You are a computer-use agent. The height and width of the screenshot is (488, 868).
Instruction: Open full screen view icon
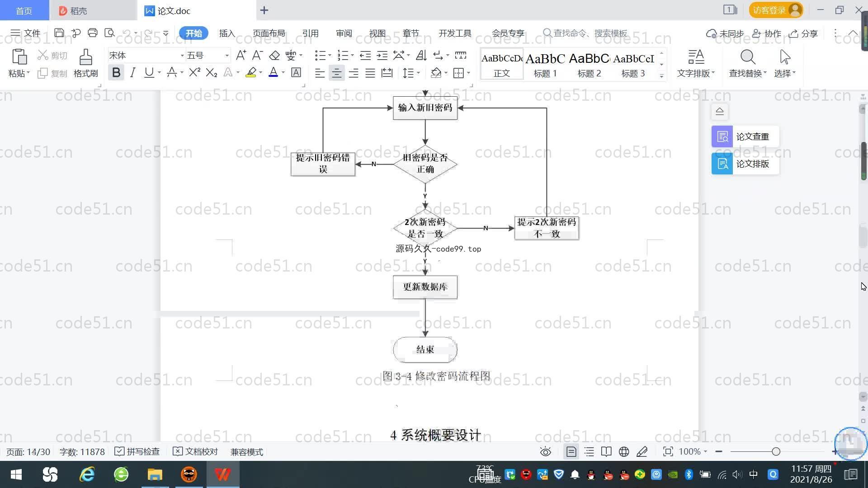(668, 451)
